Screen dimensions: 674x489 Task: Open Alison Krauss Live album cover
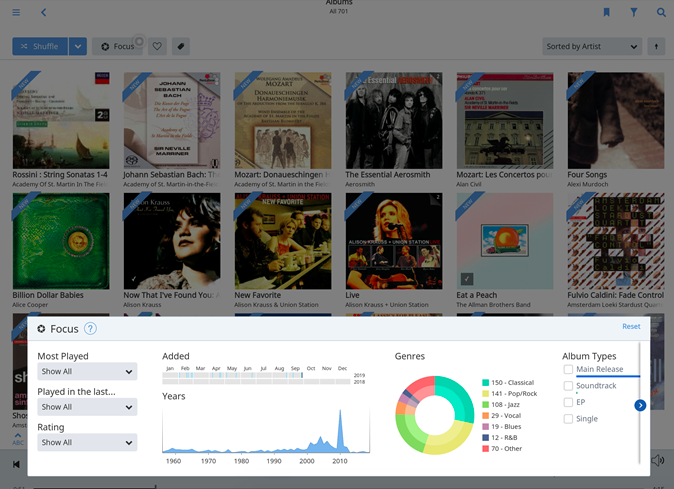(394, 241)
